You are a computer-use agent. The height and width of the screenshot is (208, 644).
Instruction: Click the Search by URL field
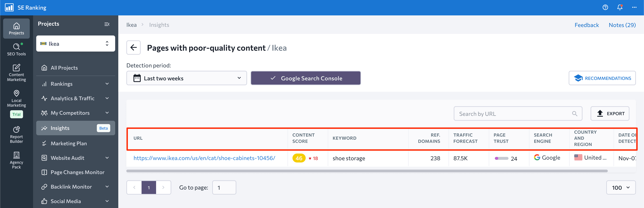click(518, 114)
